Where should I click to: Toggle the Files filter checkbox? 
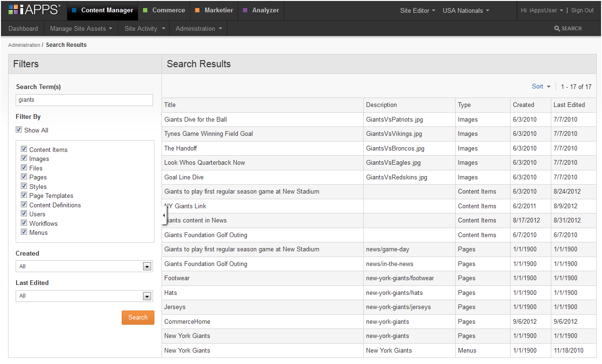pyautogui.click(x=24, y=168)
